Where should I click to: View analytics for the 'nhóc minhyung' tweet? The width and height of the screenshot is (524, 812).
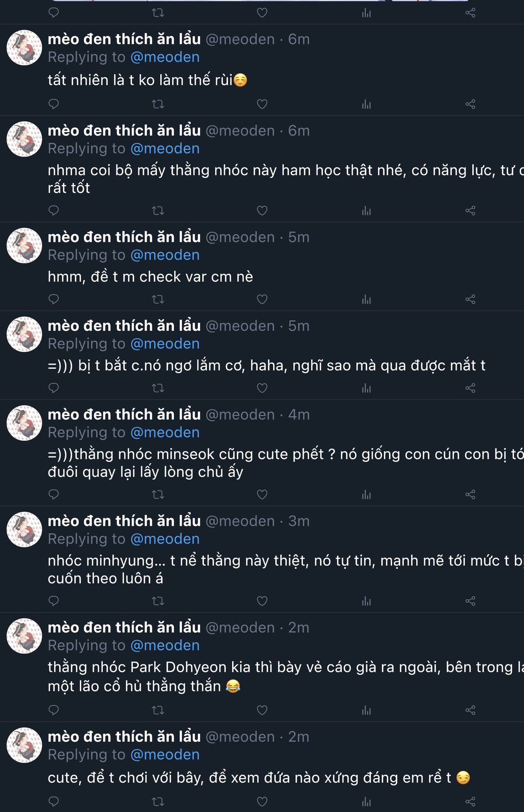tap(366, 601)
